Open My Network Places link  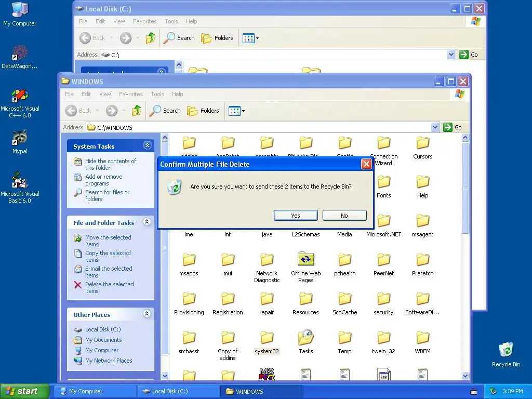tap(109, 361)
